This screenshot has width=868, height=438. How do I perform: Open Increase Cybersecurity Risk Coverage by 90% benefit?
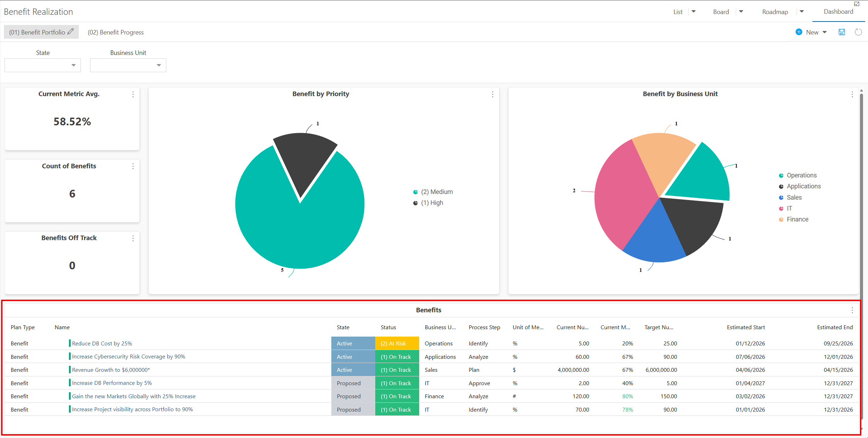click(128, 357)
